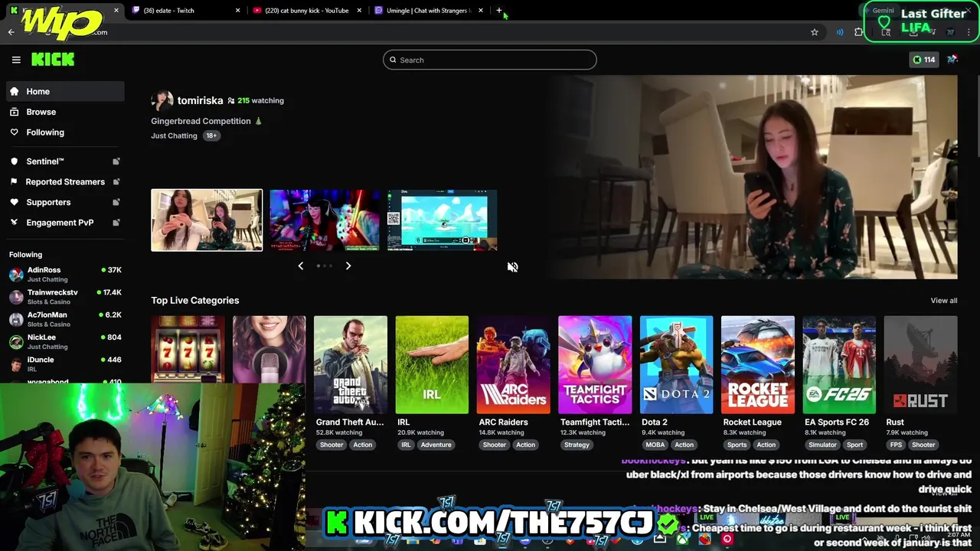Screen dimensions: 980x551
Task: Click the Home house icon in sidebar
Action: (15, 91)
